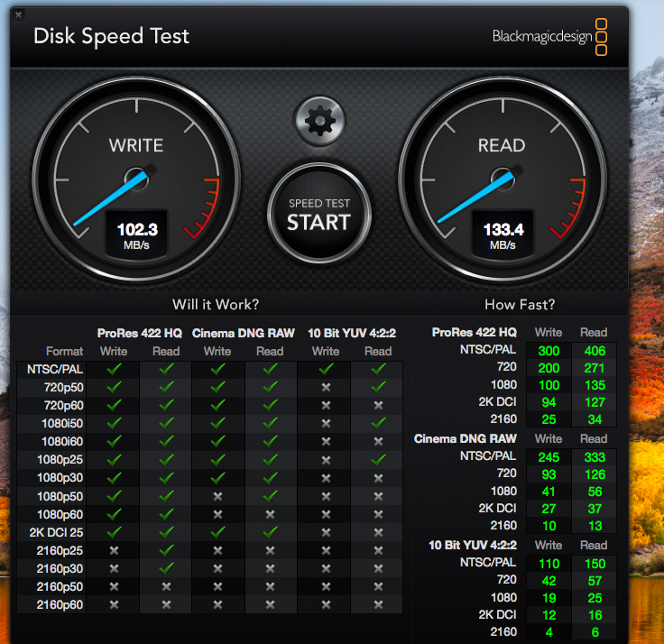Screen dimensions: 664x644
Task: Click the 2K DCI 25 format row label
Action: click(56, 532)
